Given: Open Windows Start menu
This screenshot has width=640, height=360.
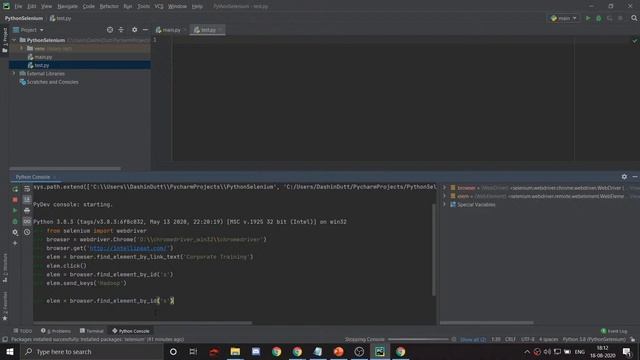Looking at the screenshot, I should [10, 351].
